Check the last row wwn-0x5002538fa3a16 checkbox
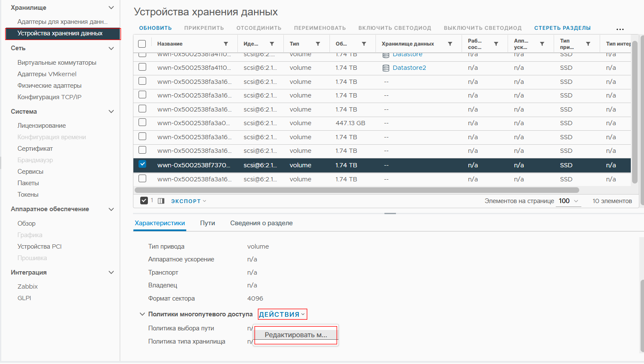 [x=142, y=179]
